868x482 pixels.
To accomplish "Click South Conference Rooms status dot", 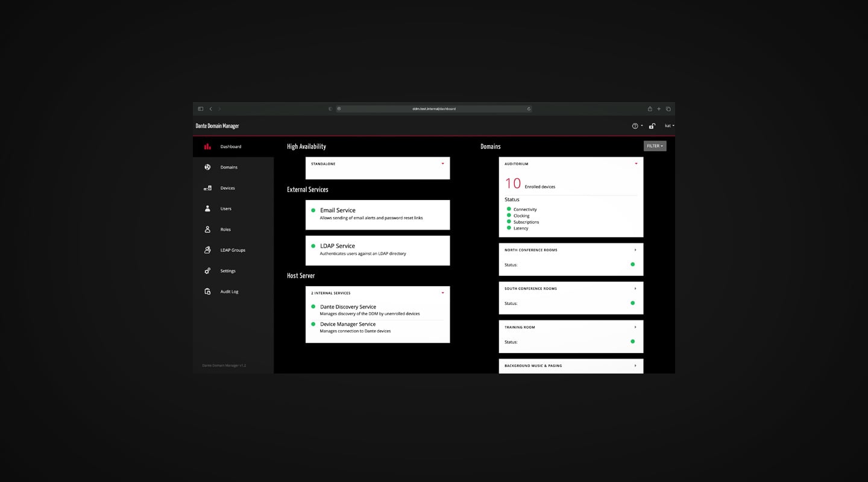I will (632, 303).
